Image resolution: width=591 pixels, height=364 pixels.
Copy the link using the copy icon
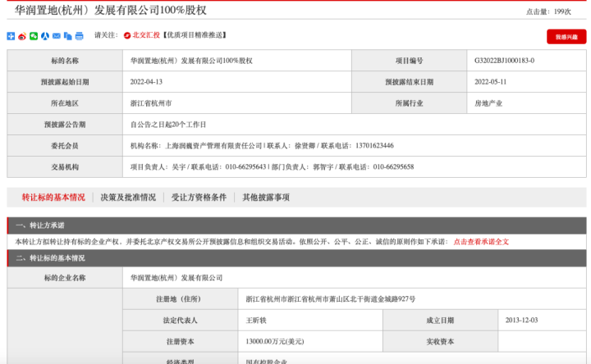point(68,36)
